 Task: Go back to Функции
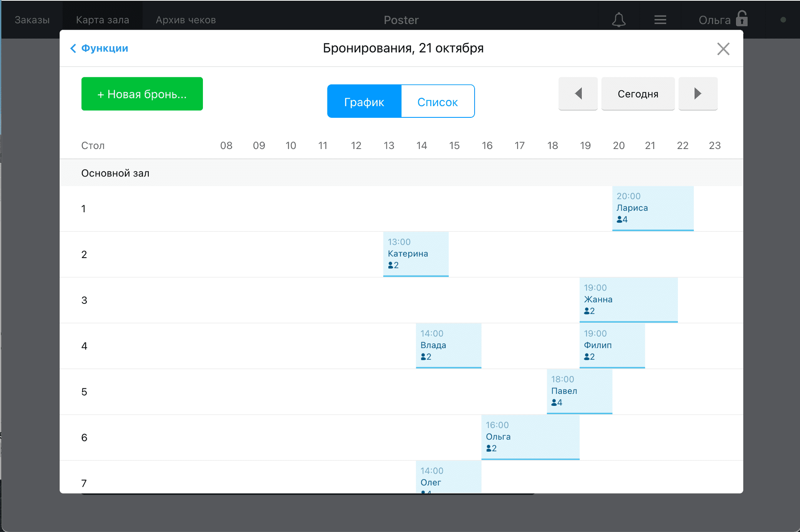pos(99,48)
